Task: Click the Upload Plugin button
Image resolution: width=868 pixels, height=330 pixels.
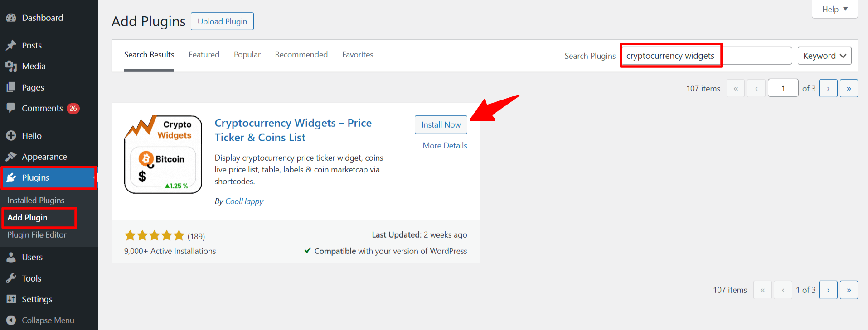Action: (222, 21)
